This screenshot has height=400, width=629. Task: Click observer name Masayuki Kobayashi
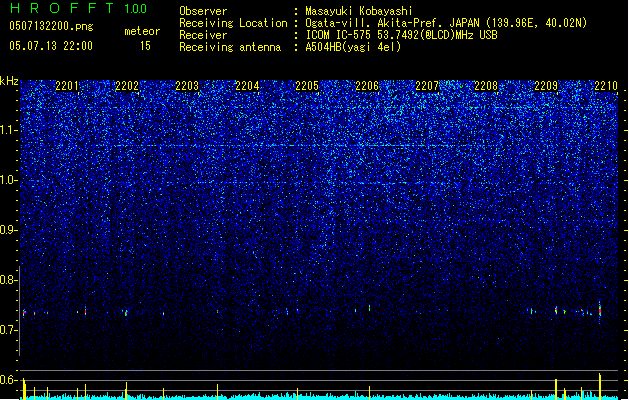tap(359, 11)
